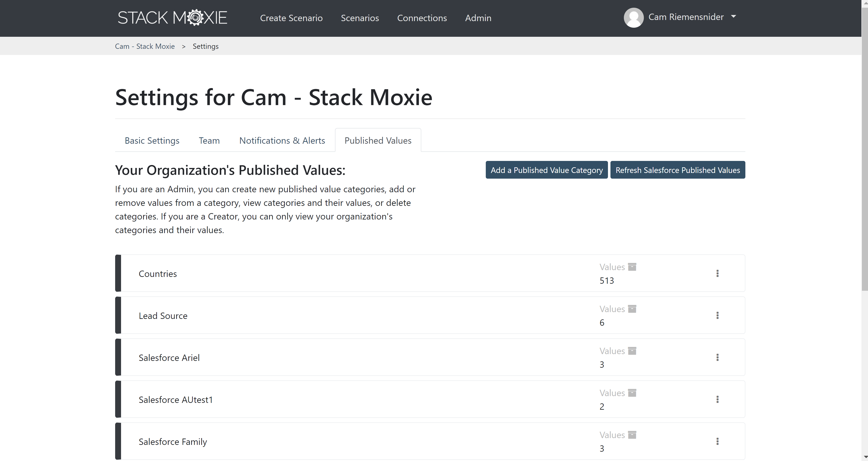This screenshot has width=868, height=461.
Task: Click the Values archive icon for Salesforce AUtest1
Action: 632,393
